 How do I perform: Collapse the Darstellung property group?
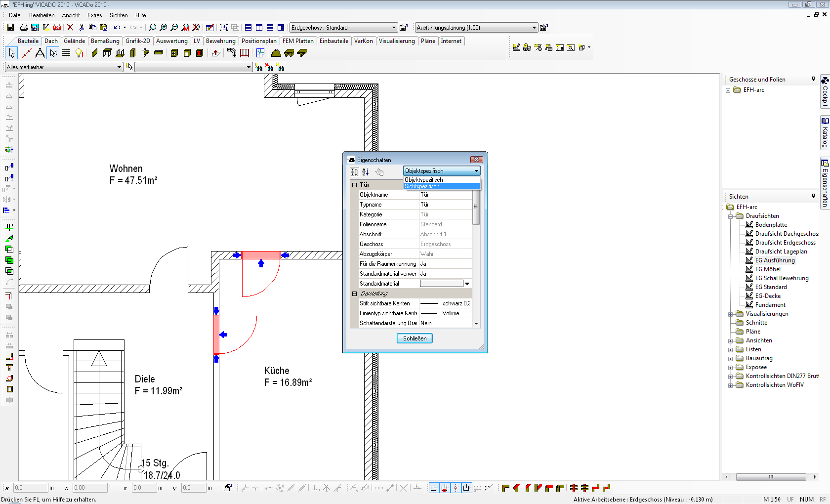[x=354, y=294]
